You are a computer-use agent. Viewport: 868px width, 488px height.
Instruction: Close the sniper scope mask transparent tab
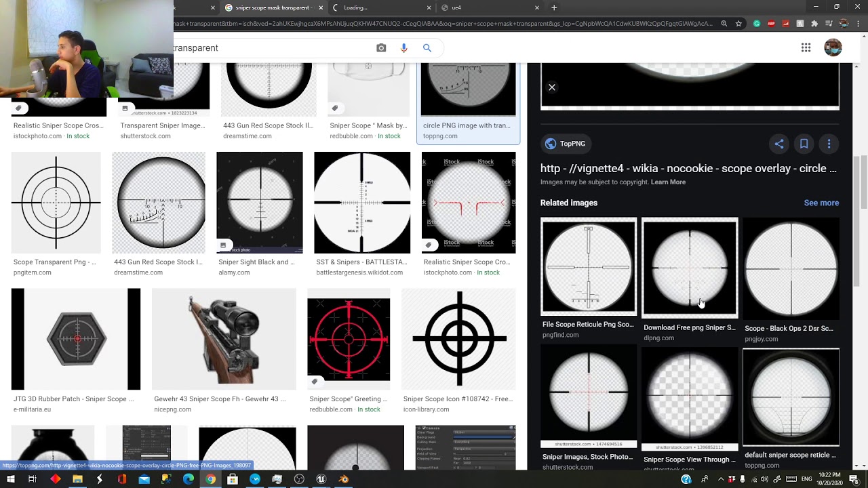(320, 7)
